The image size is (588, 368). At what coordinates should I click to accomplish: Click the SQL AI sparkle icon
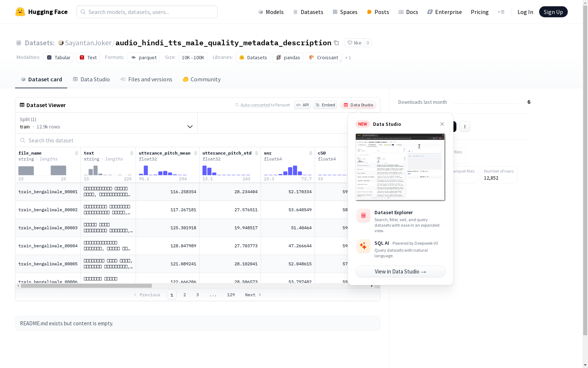[x=363, y=246]
